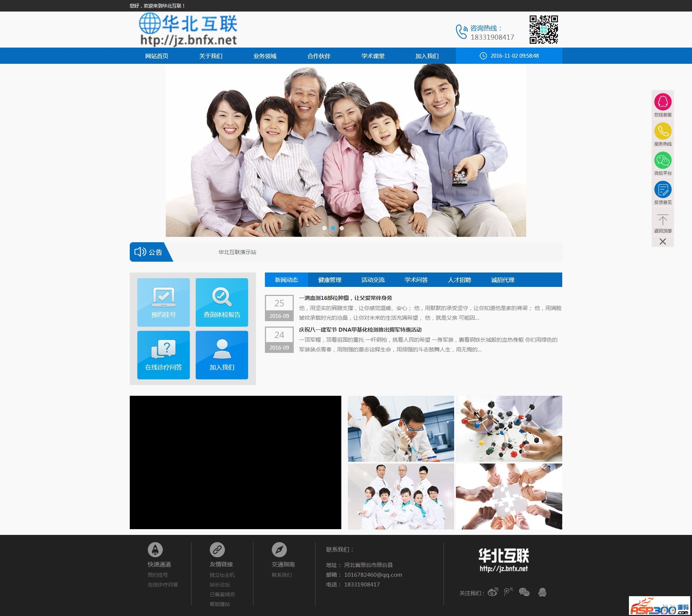Switch to the 健康管理 news tab
Image resolution: width=692 pixels, height=616 pixels.
pyautogui.click(x=329, y=280)
